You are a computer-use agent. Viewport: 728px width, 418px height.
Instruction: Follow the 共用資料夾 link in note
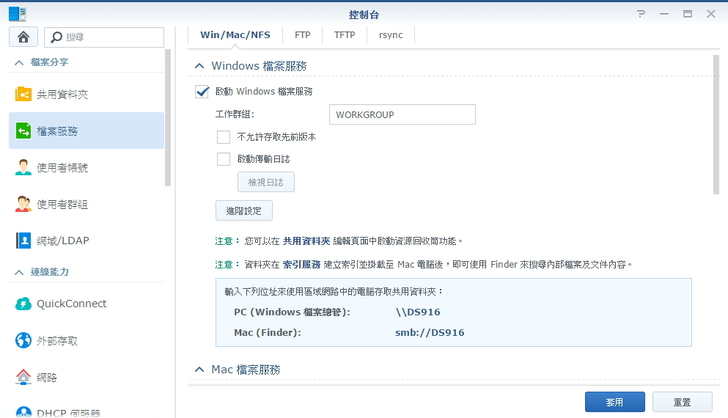pos(306,241)
